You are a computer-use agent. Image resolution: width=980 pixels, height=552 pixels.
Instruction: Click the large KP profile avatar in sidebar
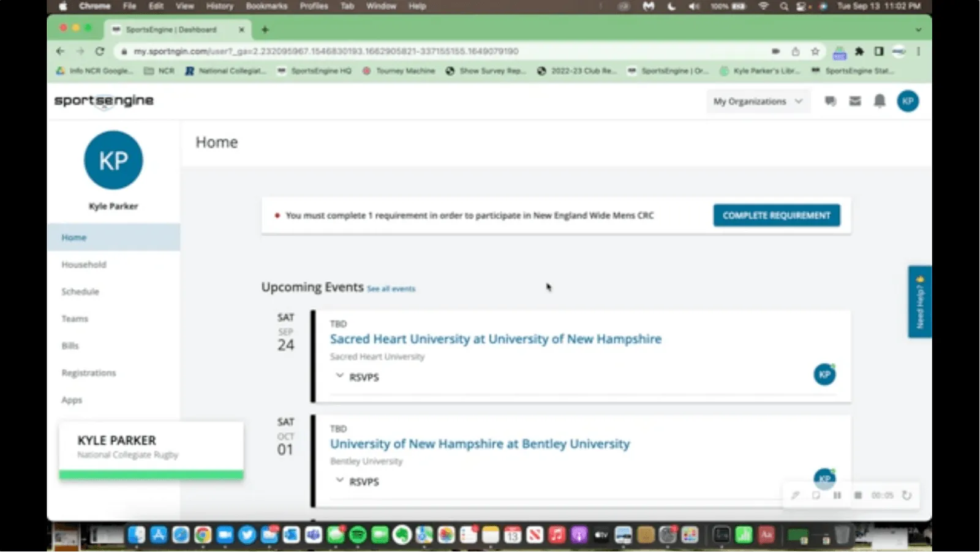point(113,161)
